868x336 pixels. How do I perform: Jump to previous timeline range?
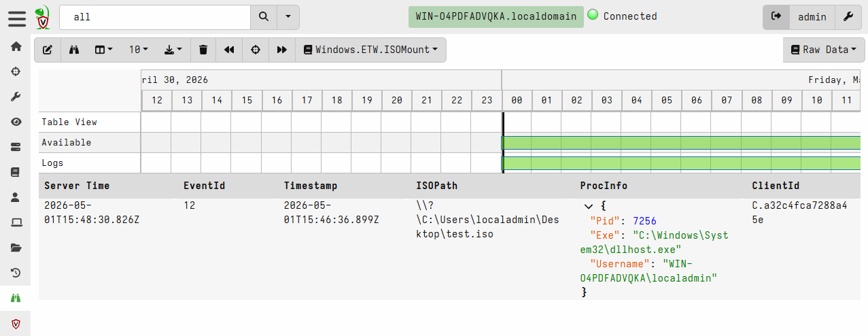[229, 50]
